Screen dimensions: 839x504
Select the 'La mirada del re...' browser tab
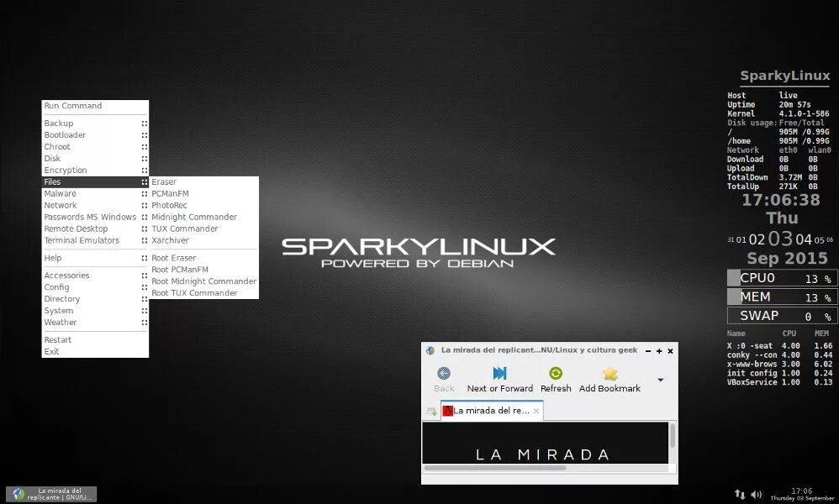coord(491,411)
